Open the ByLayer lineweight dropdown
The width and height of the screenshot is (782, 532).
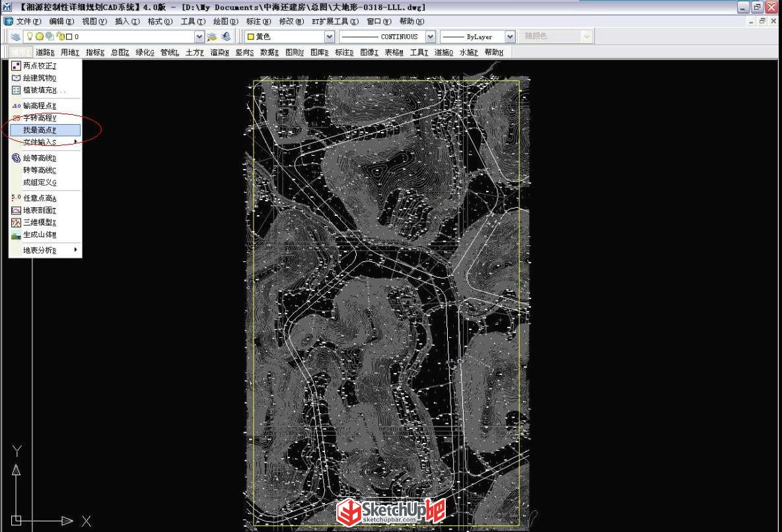[x=510, y=36]
